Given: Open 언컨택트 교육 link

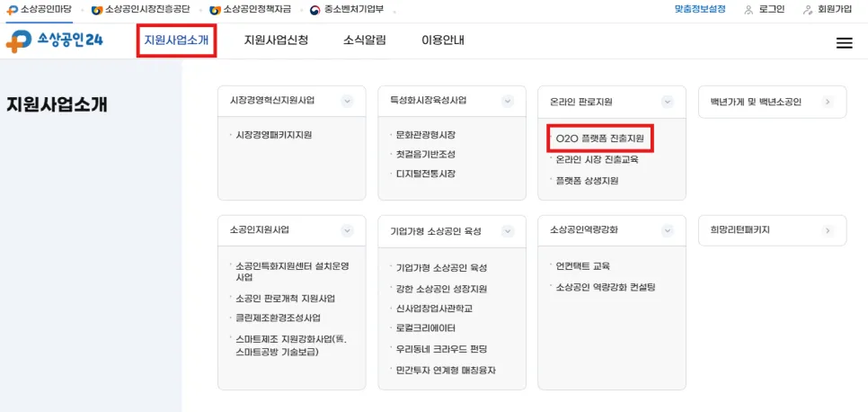Looking at the screenshot, I should [x=583, y=266].
